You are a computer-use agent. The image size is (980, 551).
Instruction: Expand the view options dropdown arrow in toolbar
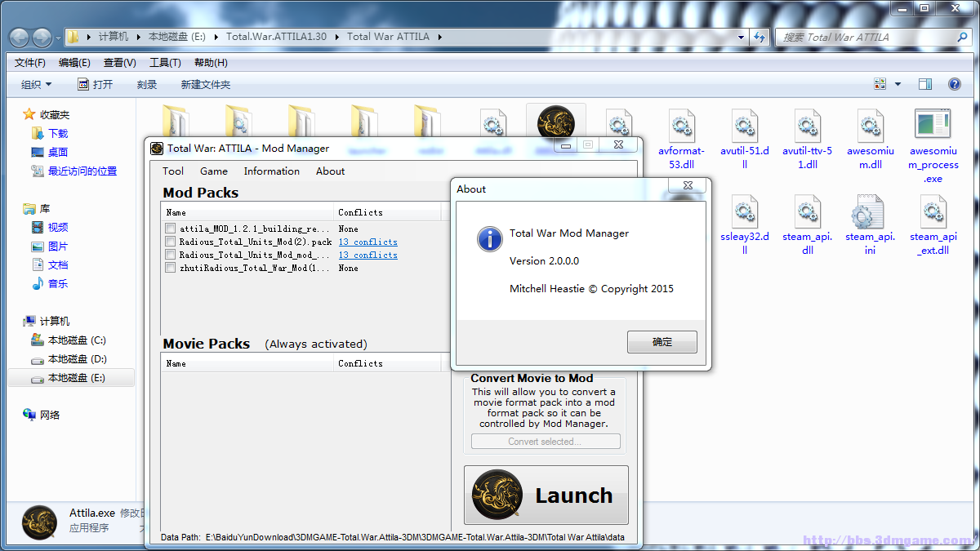coord(898,84)
